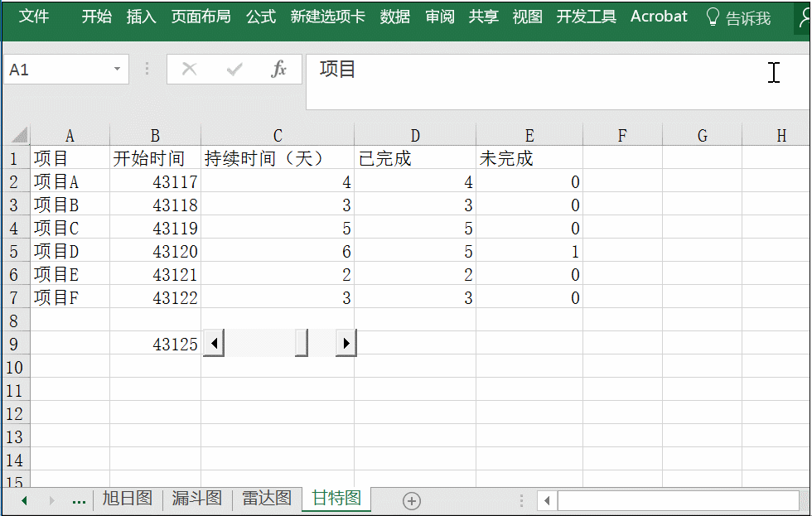Screen dimensions: 812x516
Task: Click the sheet tabs ellipsis button
Action: tap(80, 500)
